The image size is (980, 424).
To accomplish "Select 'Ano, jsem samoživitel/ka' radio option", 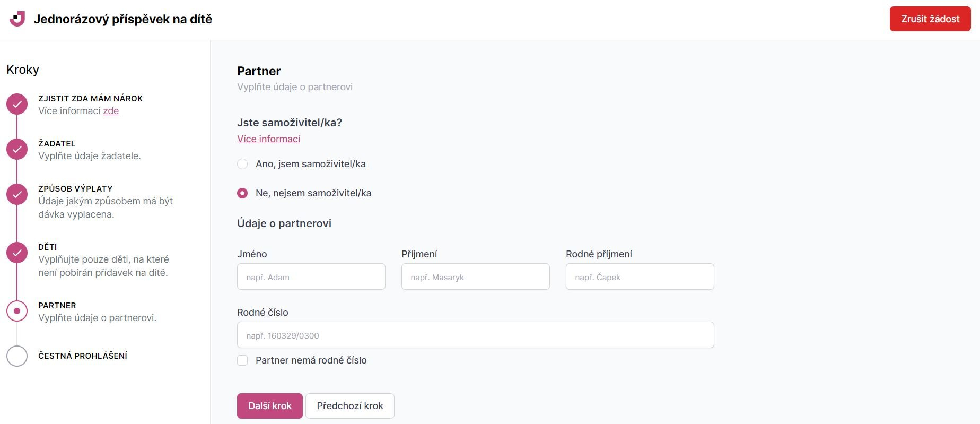I will coord(242,164).
